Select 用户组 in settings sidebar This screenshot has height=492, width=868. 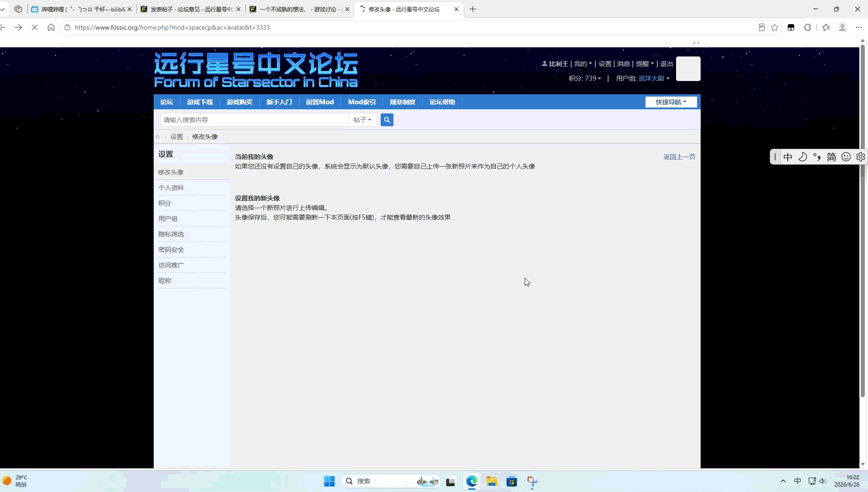coord(168,219)
